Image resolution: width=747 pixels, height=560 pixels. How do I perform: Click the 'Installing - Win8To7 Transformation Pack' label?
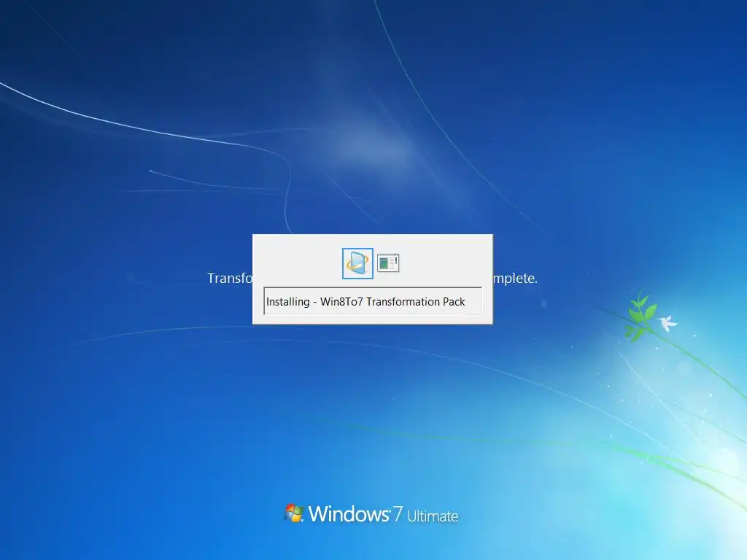tap(373, 301)
